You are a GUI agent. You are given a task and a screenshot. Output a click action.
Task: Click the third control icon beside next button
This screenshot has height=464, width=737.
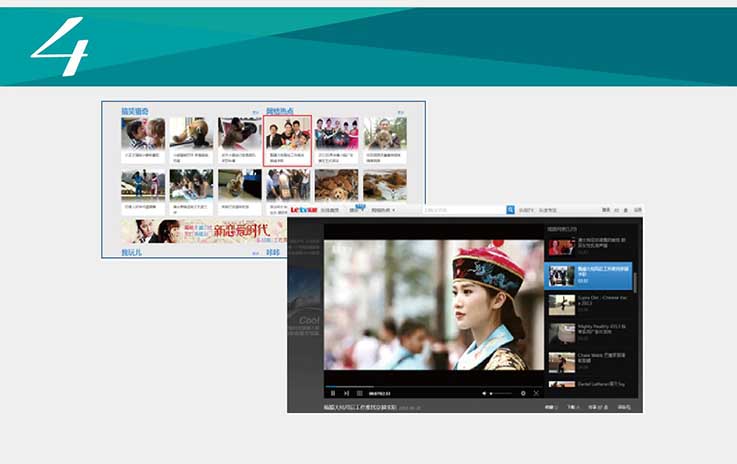(x=360, y=393)
